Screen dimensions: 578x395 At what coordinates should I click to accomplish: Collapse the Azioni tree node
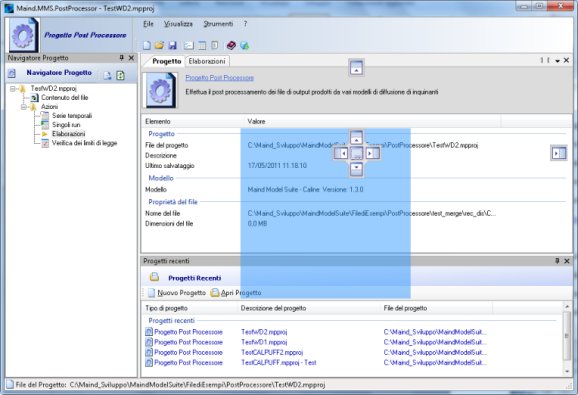point(24,107)
